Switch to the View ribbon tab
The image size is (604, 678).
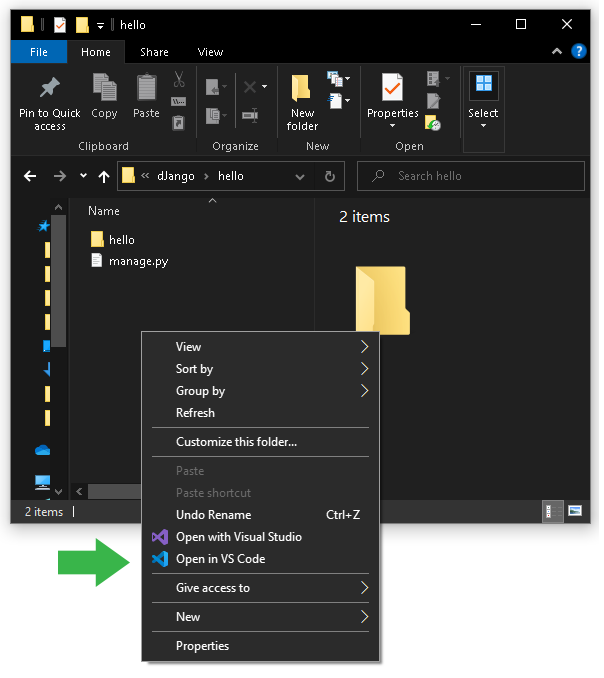click(212, 52)
